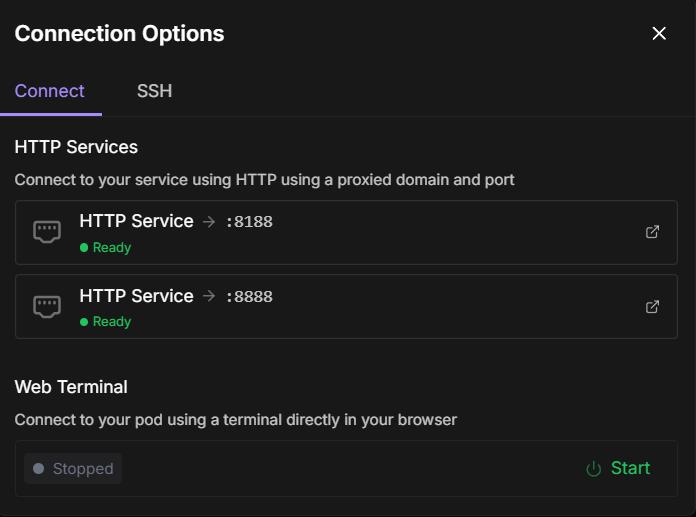Click the grey dot in Stopped badge

(39, 468)
